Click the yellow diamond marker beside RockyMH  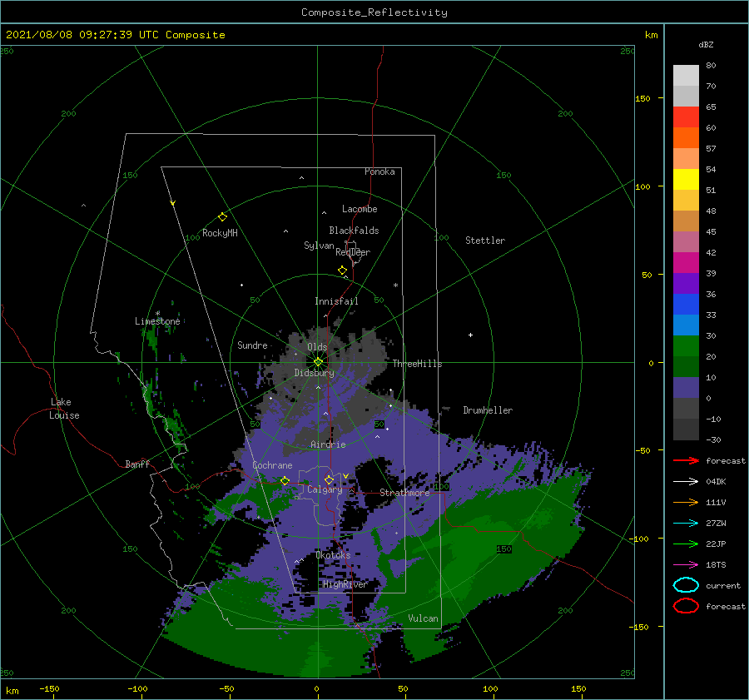click(x=222, y=217)
